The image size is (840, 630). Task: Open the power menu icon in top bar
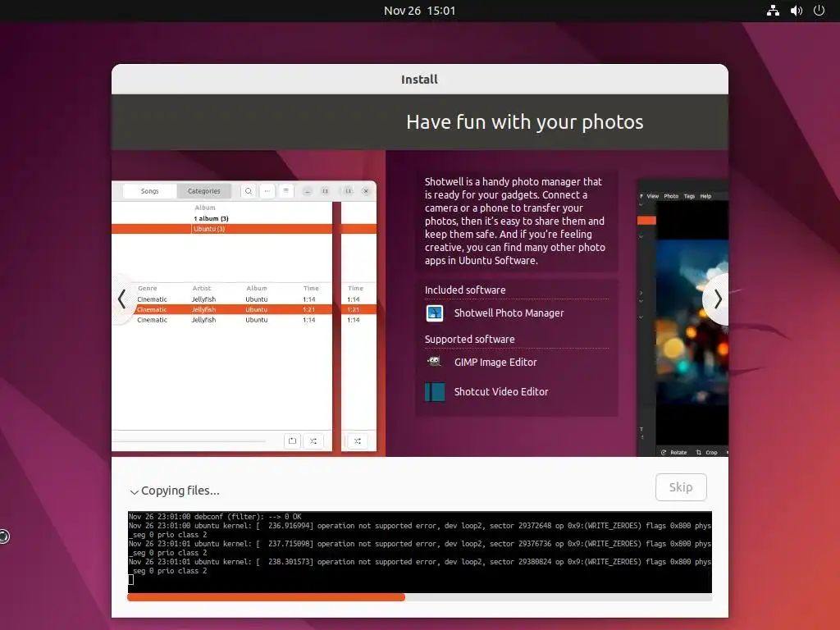pyautogui.click(x=819, y=11)
